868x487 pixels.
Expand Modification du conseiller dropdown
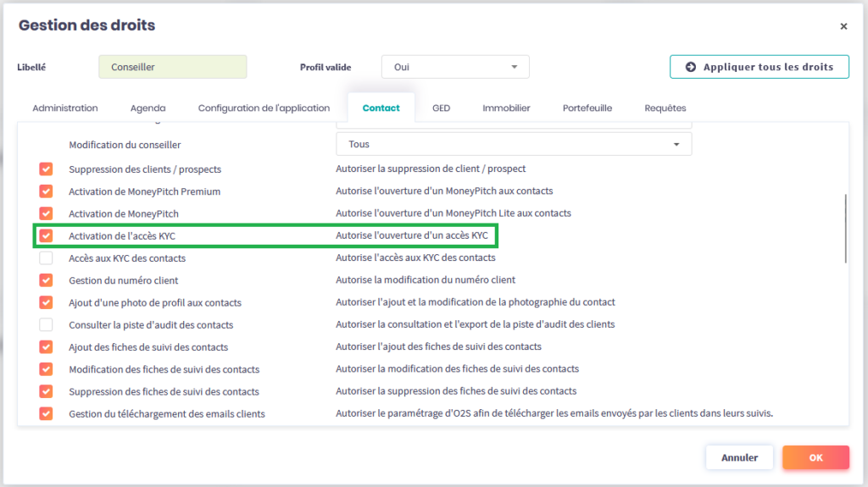click(x=514, y=145)
